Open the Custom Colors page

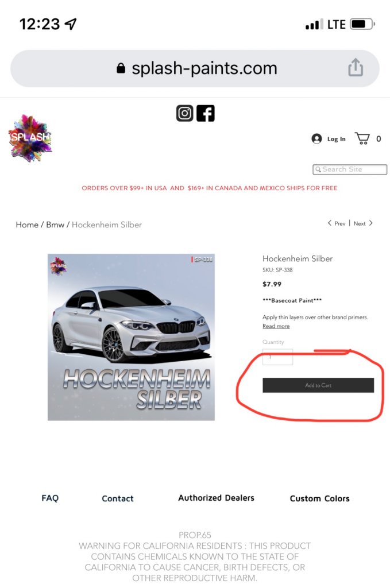coord(320,498)
